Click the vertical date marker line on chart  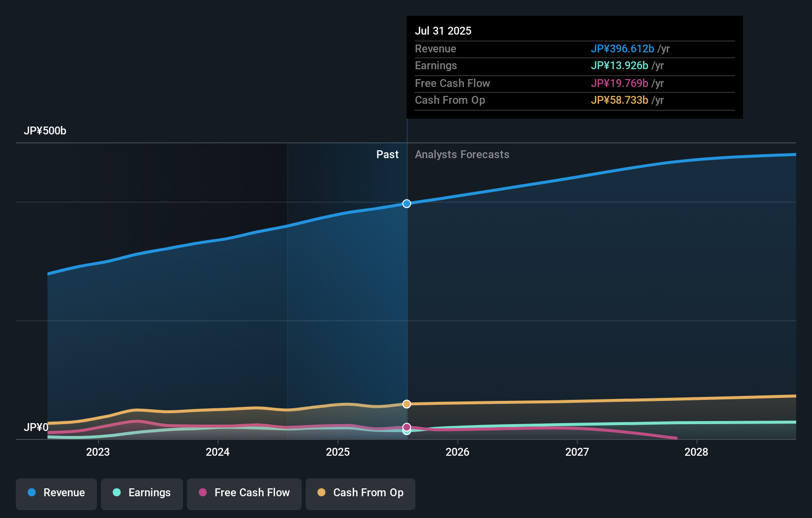pyautogui.click(x=406, y=297)
